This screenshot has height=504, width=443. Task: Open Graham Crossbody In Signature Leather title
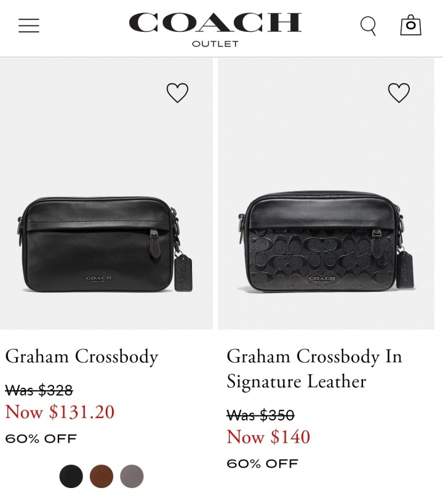pyautogui.click(x=314, y=369)
